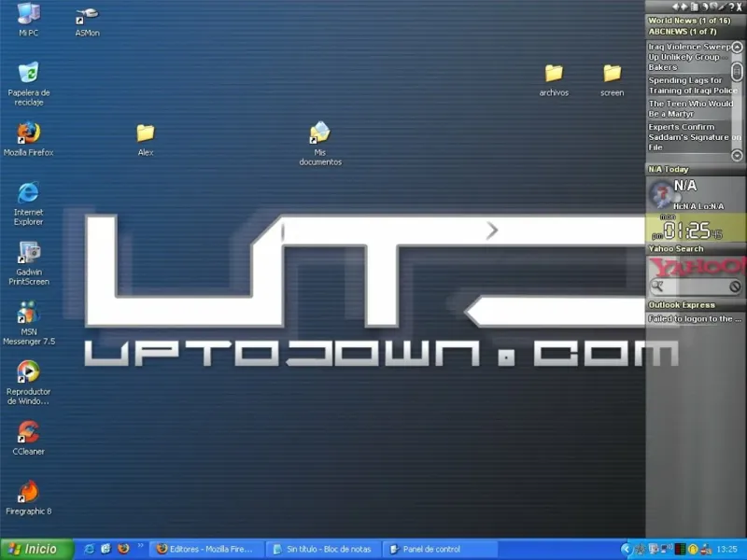This screenshot has height=560, width=747.
Task: Open the sidebar panel list icon
Action: click(x=695, y=7)
